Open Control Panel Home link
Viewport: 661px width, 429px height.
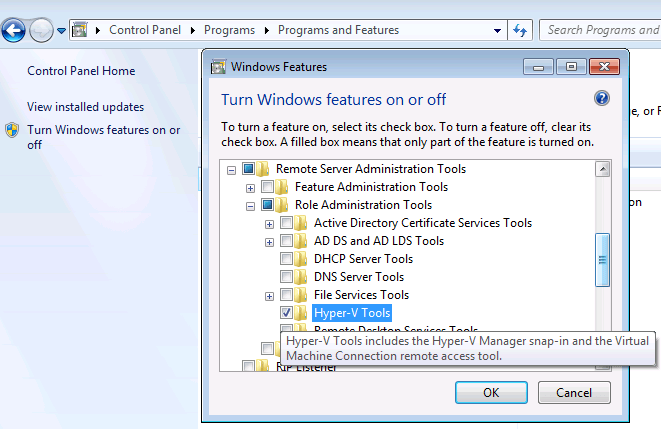point(81,71)
